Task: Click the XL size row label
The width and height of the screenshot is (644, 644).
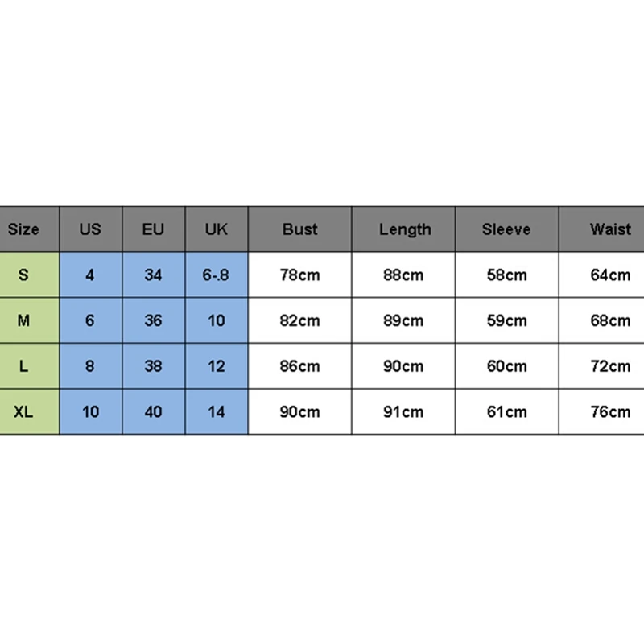Action: click(24, 411)
